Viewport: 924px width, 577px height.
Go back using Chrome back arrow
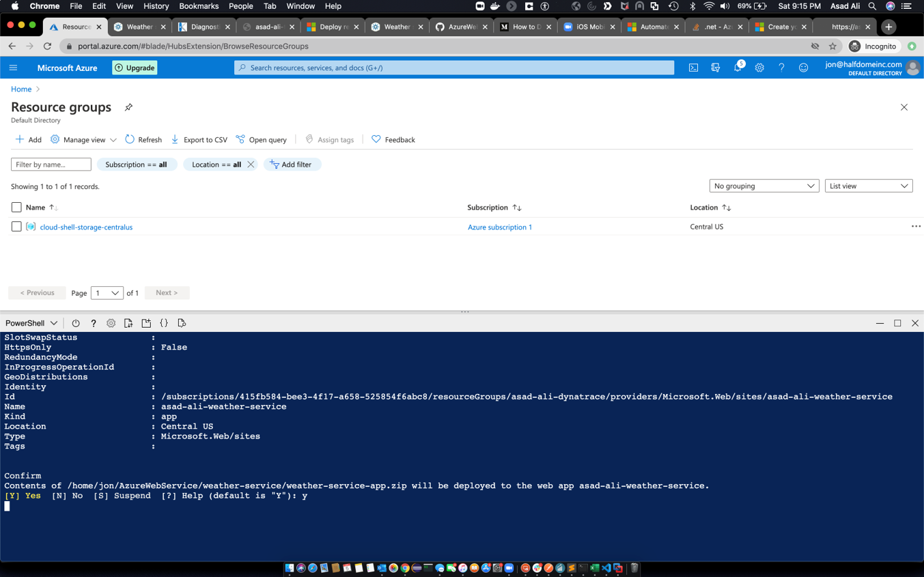coord(12,46)
